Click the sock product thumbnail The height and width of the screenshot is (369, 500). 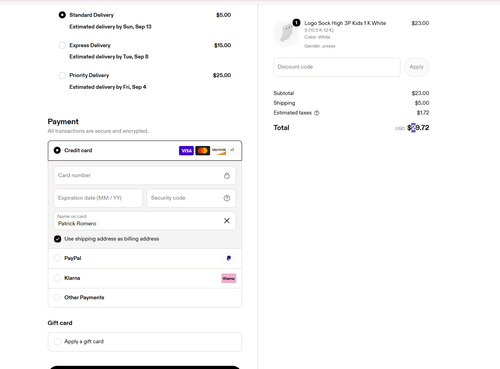(286, 33)
